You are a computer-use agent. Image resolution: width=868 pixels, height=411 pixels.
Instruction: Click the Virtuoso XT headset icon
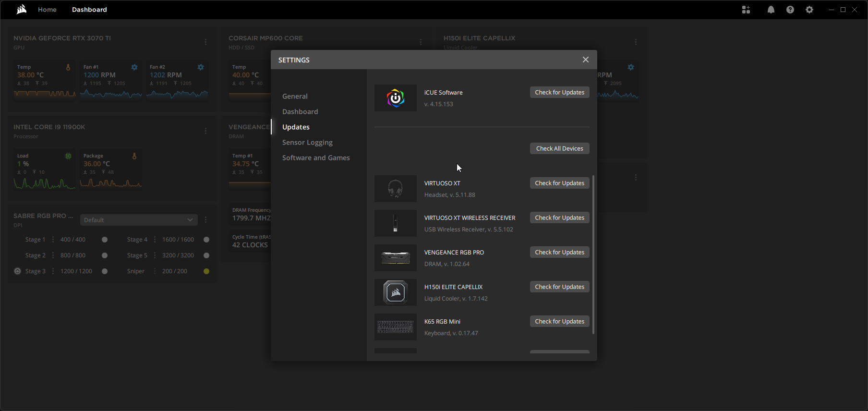[x=396, y=189]
